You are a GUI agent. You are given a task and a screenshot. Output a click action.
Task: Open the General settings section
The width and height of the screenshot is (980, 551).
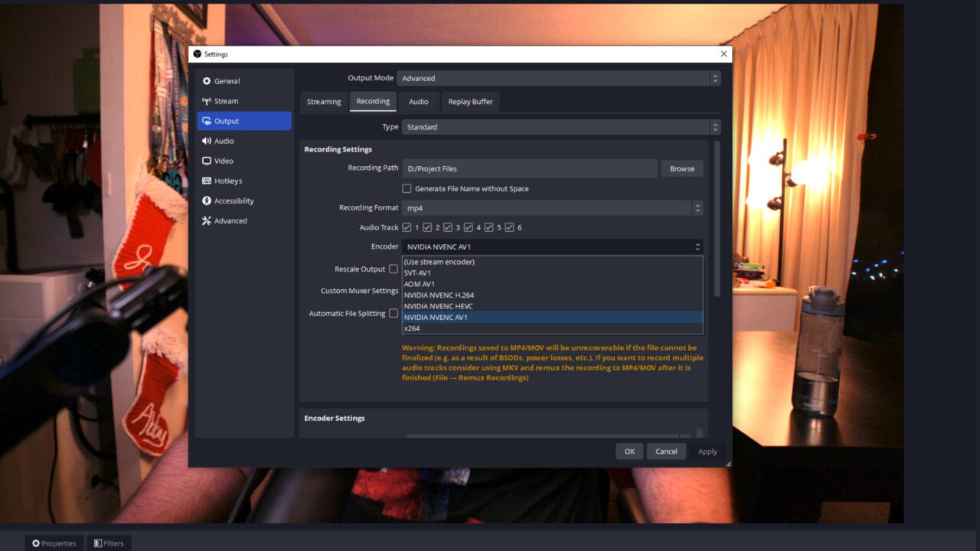227,80
